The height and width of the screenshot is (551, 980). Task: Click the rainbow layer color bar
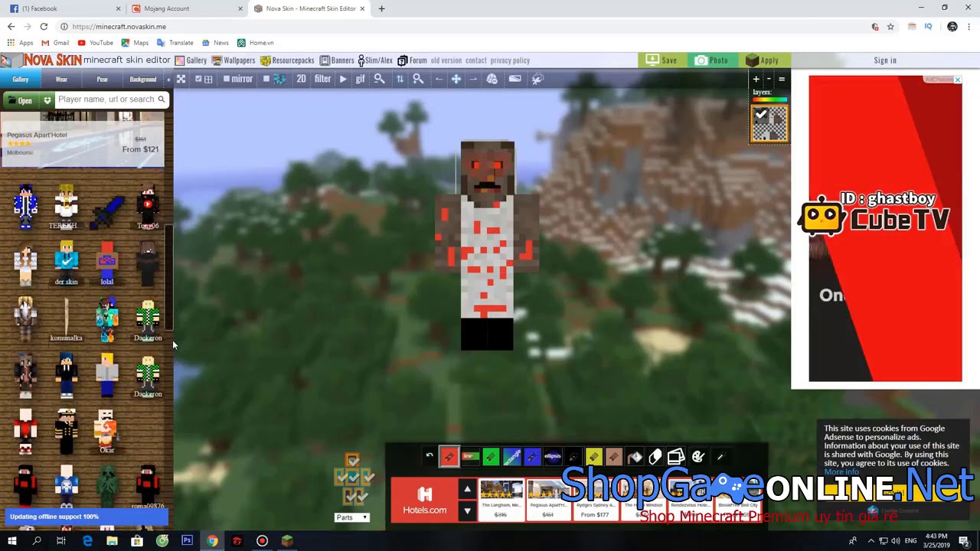[769, 99]
